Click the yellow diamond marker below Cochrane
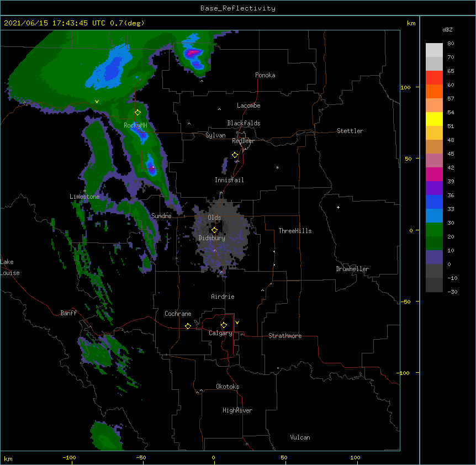 point(188,326)
